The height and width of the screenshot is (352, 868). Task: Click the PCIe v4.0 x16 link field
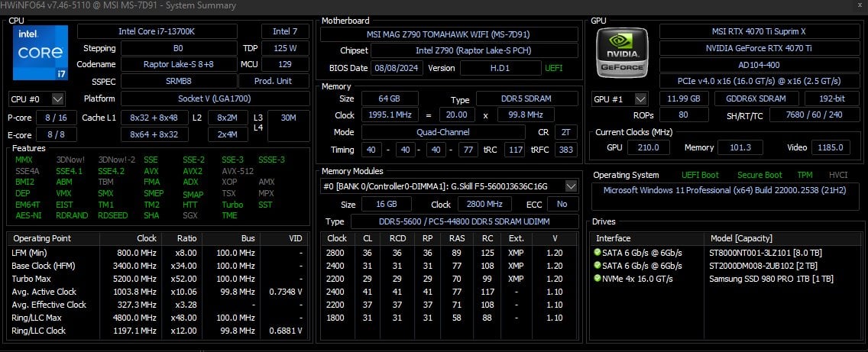pyautogui.click(x=758, y=81)
